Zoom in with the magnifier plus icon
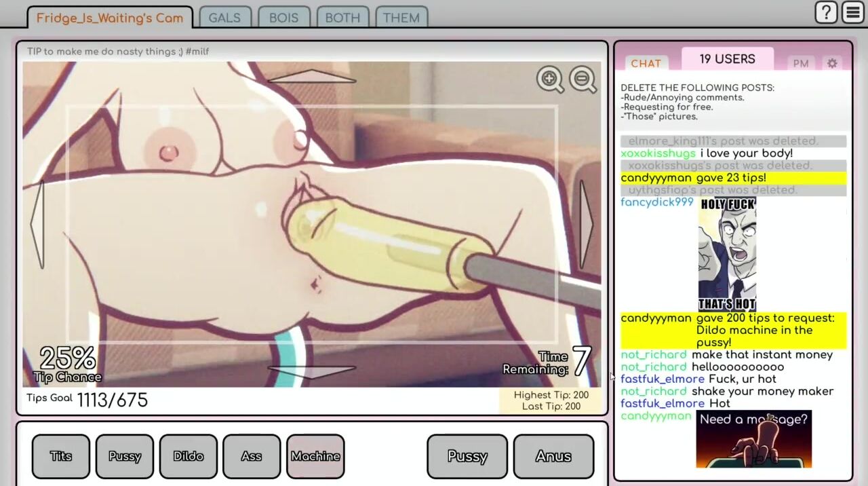The image size is (868, 486). (550, 79)
